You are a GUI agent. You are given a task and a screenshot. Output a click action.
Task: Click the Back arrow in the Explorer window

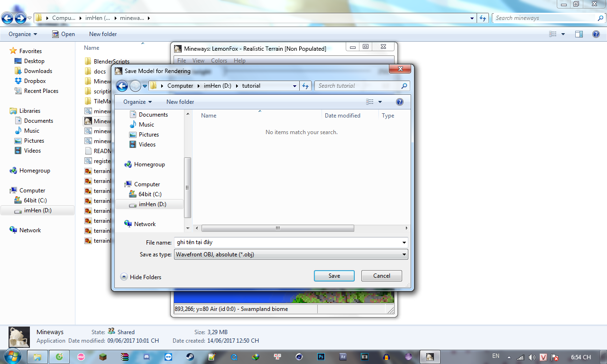8,18
